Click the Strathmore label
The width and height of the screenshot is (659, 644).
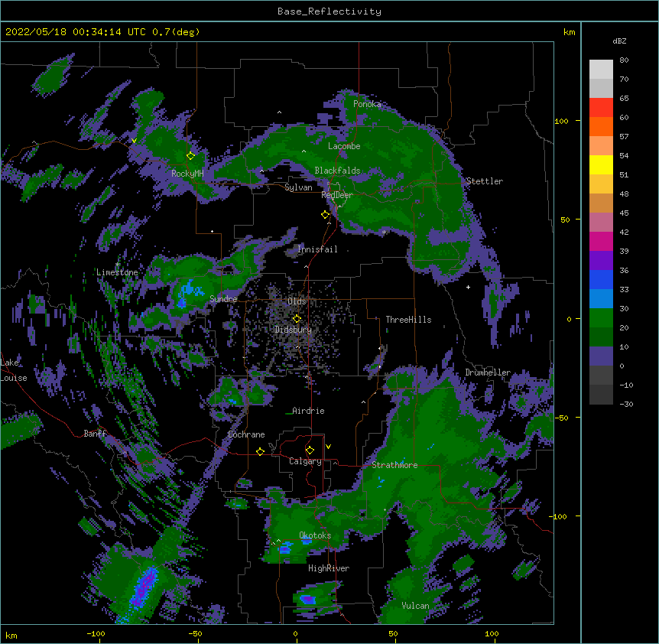[394, 465]
